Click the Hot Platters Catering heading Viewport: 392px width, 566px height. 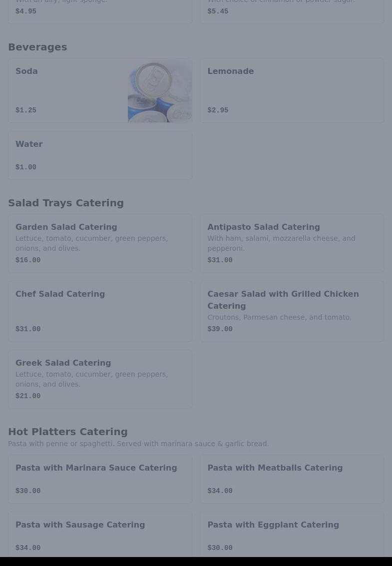(68, 432)
